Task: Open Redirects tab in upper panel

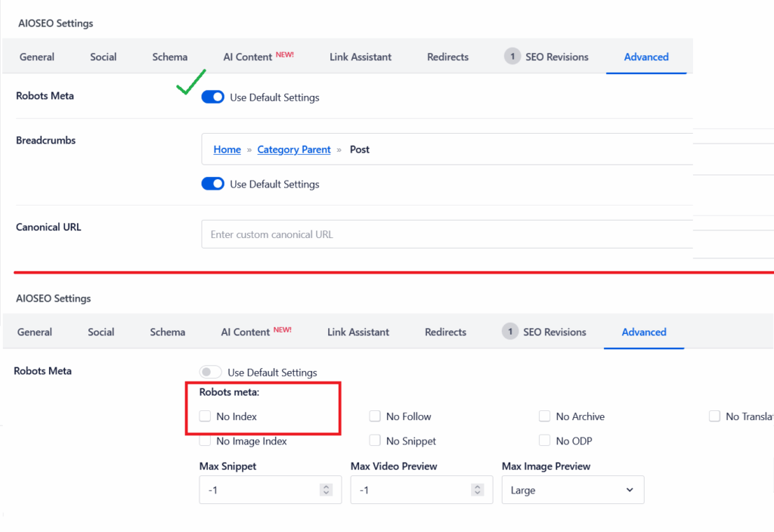Action: tap(447, 57)
